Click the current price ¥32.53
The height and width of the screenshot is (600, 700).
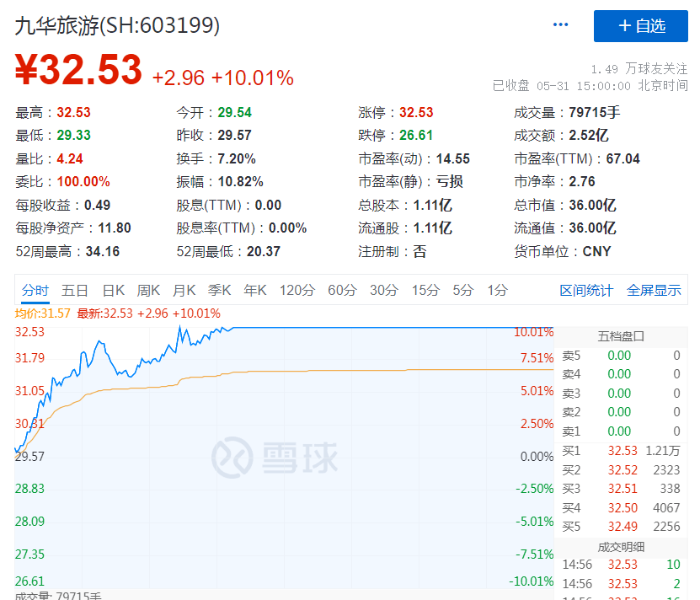click(78, 70)
